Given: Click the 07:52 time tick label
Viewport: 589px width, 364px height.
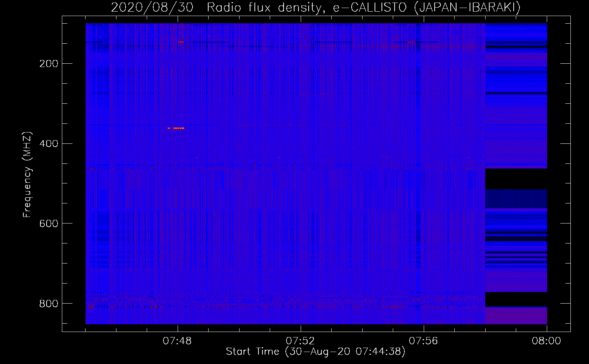Looking at the screenshot, I should [x=300, y=341].
